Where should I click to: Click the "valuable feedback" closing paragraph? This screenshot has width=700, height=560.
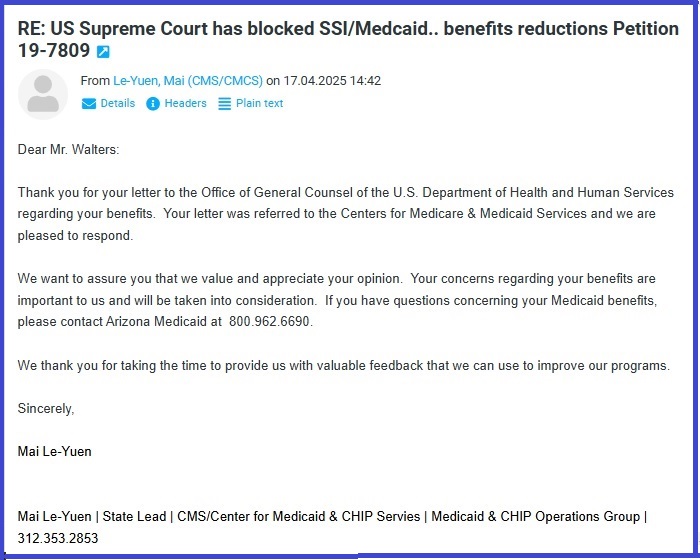(x=343, y=366)
